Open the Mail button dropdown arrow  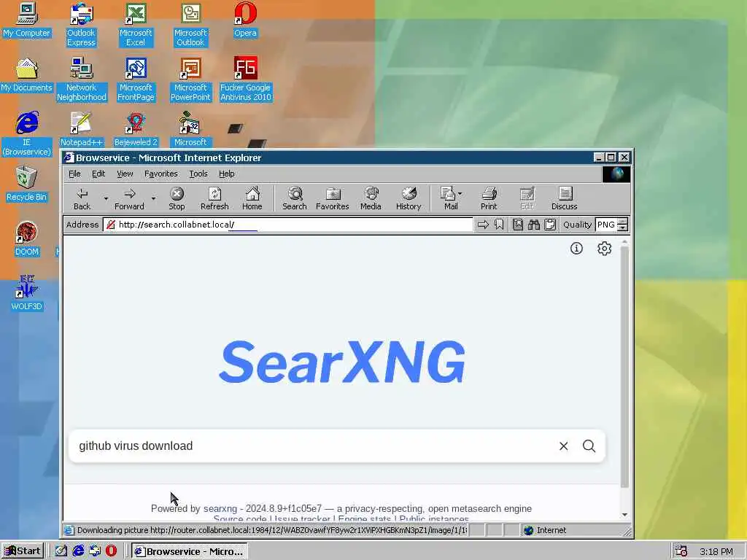click(x=460, y=194)
